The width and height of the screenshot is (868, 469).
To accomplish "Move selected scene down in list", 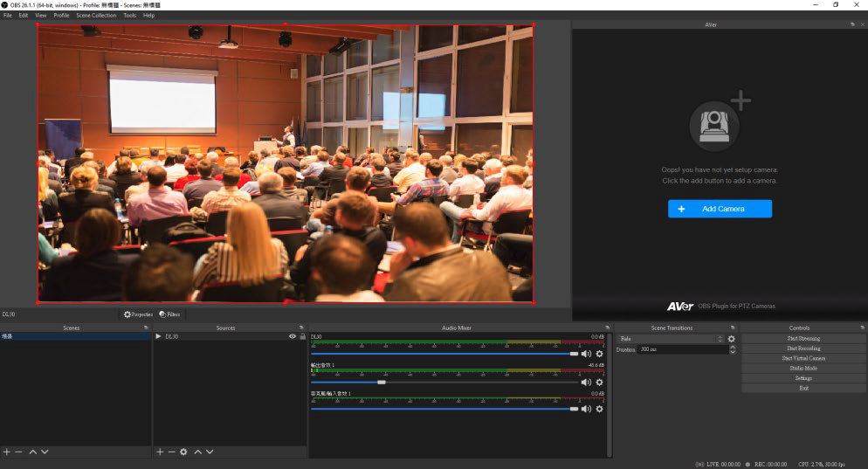I will [45, 452].
